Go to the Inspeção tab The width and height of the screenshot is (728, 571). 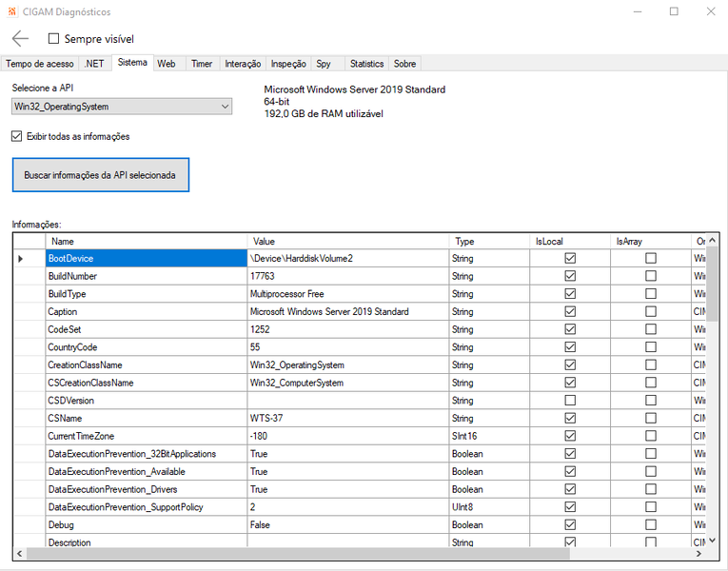(288, 64)
